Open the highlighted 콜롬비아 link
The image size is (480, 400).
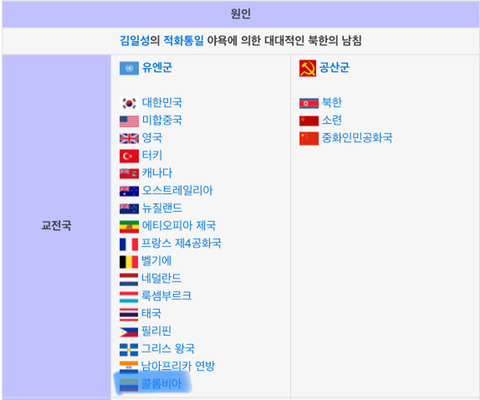(x=161, y=384)
